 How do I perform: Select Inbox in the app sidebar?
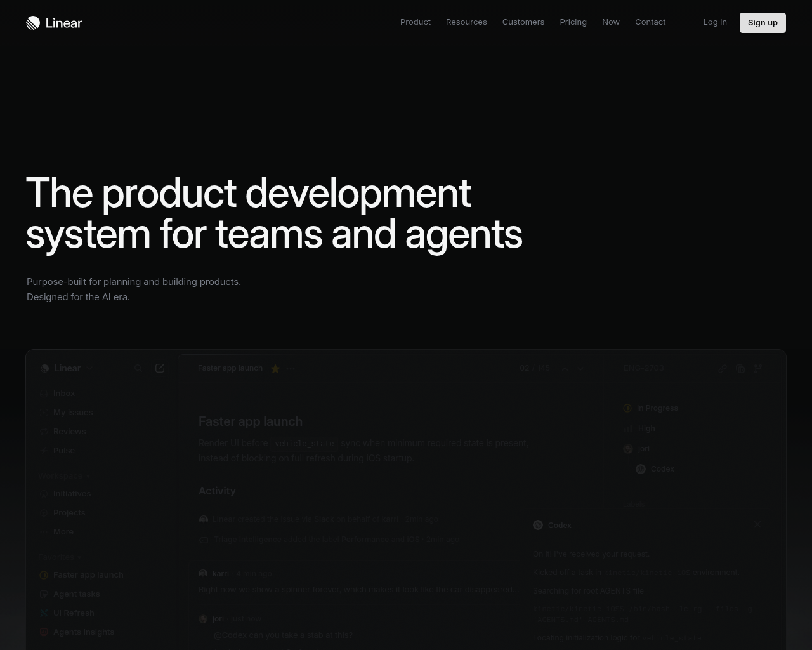click(63, 394)
